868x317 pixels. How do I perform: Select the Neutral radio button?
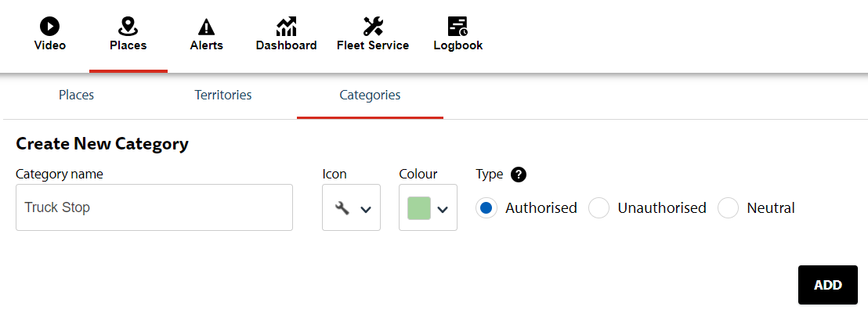pyautogui.click(x=728, y=208)
